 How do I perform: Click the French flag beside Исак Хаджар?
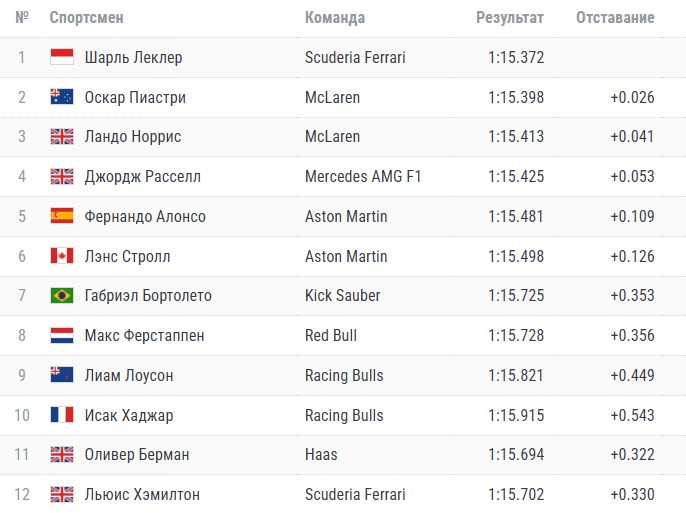[x=62, y=415]
